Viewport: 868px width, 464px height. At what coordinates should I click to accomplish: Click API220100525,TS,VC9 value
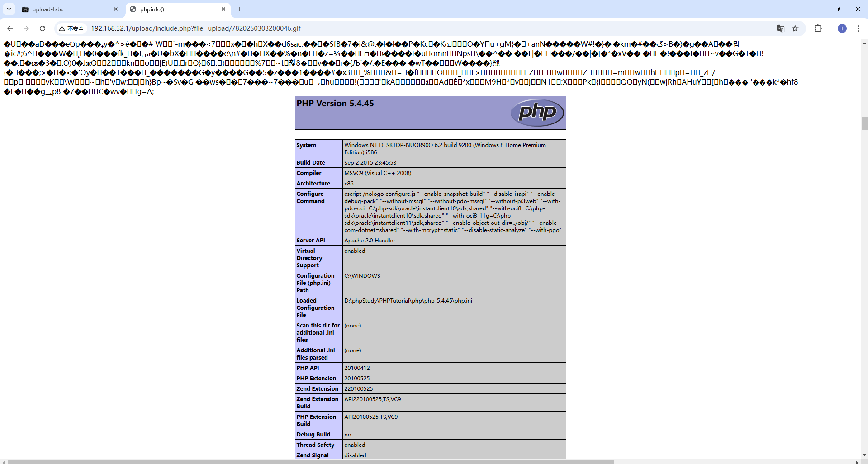373,399
